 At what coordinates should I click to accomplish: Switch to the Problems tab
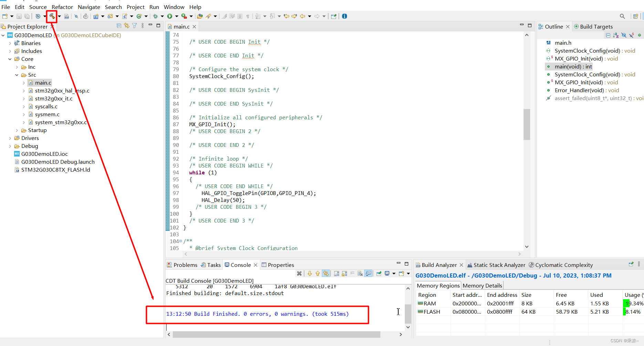[182, 265]
